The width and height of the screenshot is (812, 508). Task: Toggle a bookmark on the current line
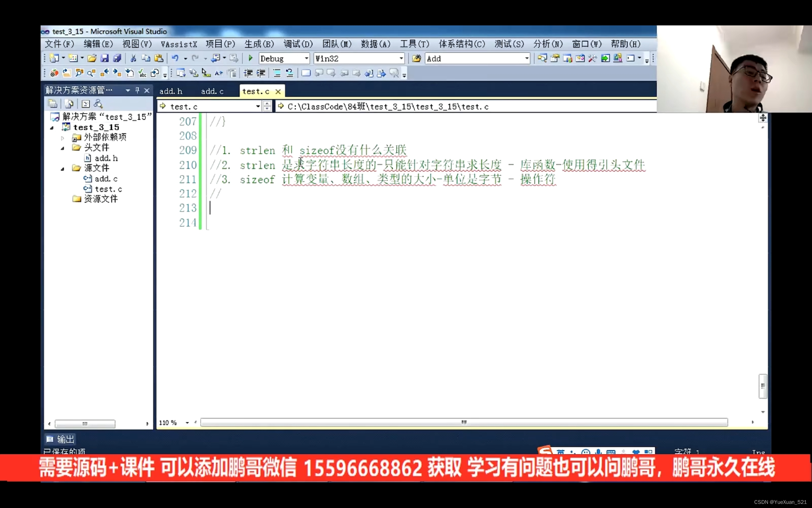[x=306, y=73]
